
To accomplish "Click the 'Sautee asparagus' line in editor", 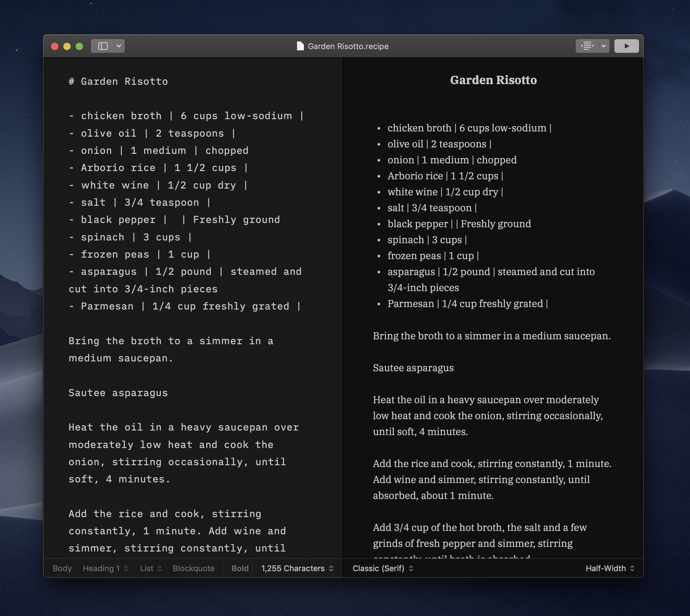I will tap(118, 393).
